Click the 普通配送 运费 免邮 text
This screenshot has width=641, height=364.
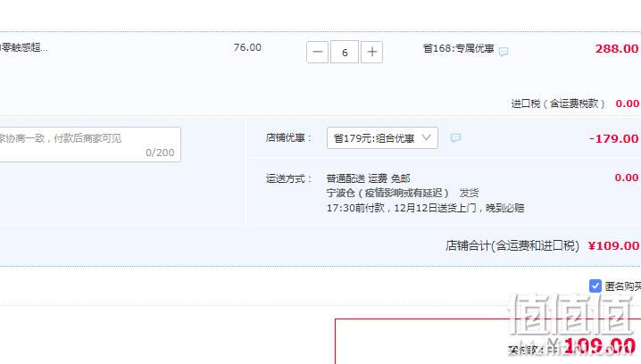tap(368, 178)
